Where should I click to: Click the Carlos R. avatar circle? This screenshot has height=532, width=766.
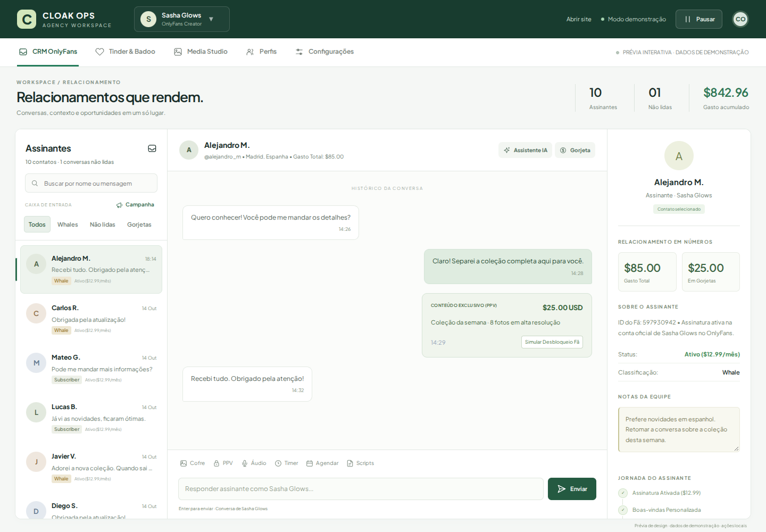point(36,313)
